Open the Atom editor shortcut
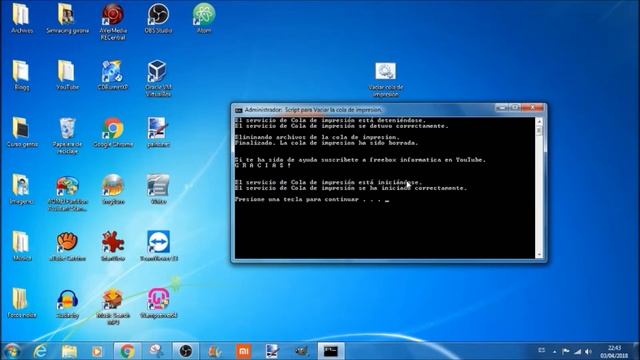Image resolution: width=640 pixels, height=360 pixels. coord(204,18)
